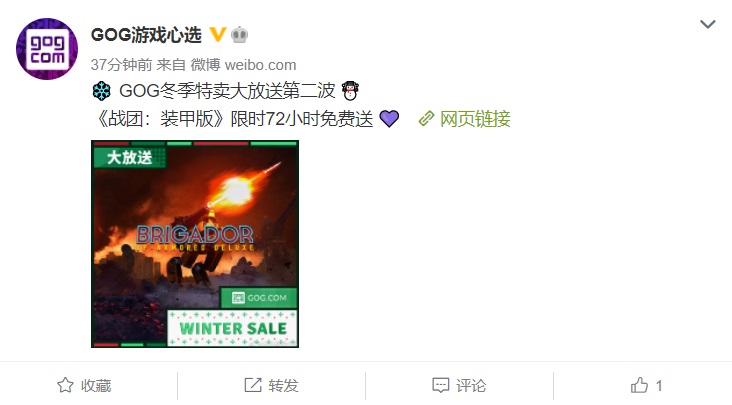Click the snowman emoji after 第二波
The width and height of the screenshot is (732, 405).
click(350, 91)
